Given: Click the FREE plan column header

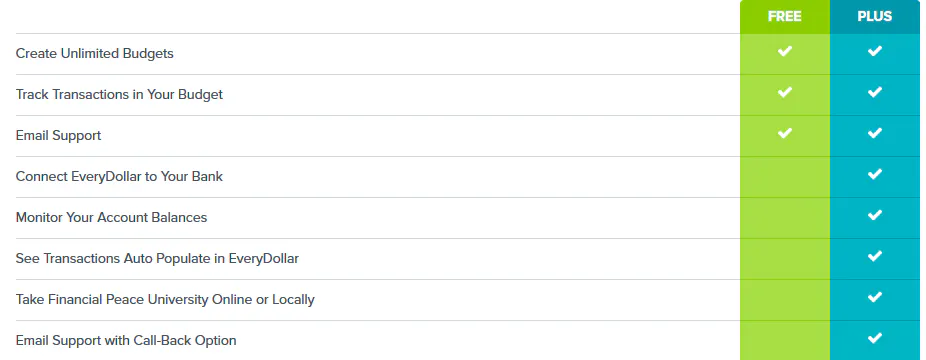Looking at the screenshot, I should click(x=784, y=17).
